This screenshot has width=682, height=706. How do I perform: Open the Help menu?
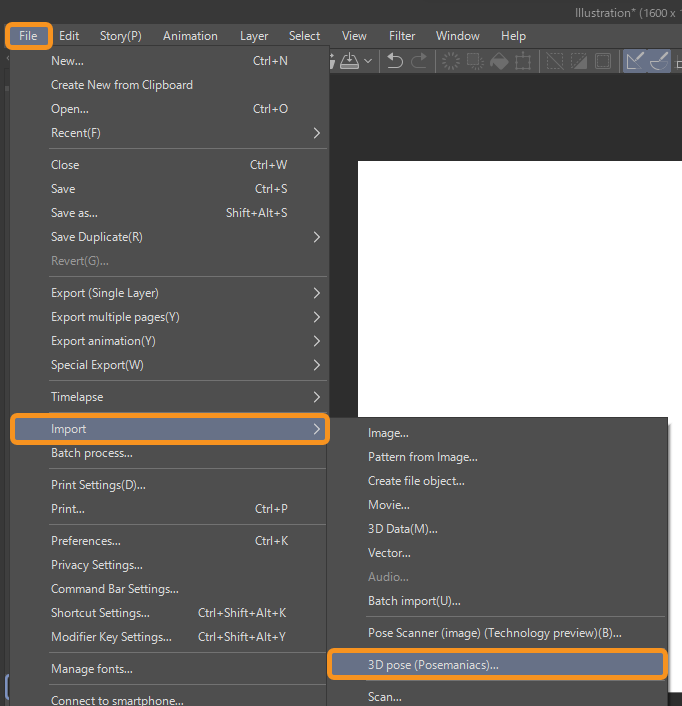(513, 36)
